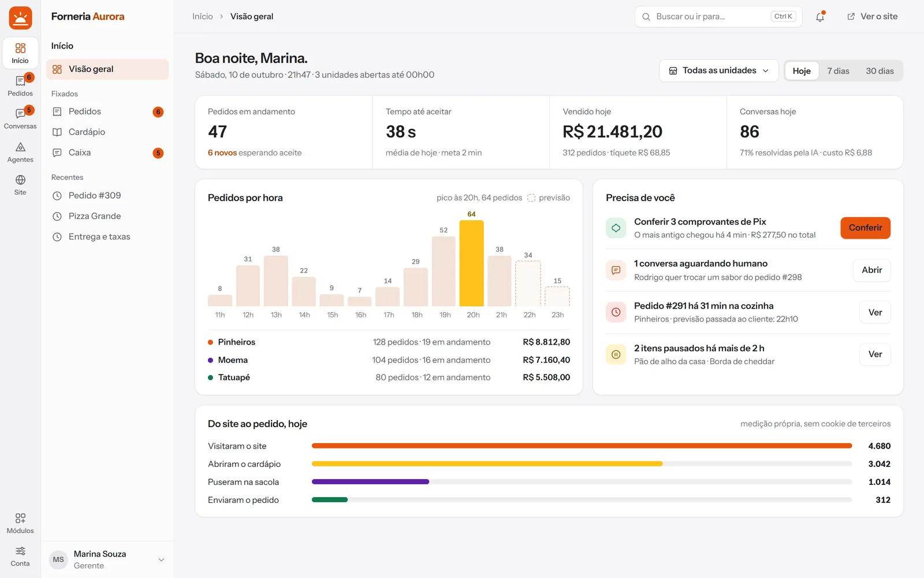The image size is (924, 578).
Task: Click the clock icon next to Pizza Grande
Action: [57, 216]
